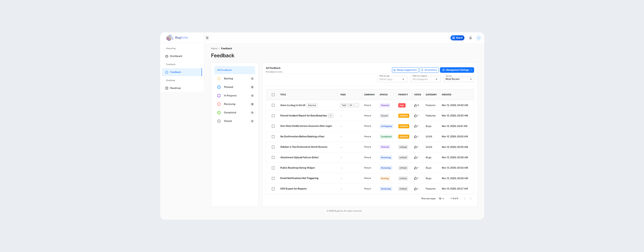Upvote the CSV Export for Reports item
644x252 pixels.
pyautogui.click(x=415, y=189)
